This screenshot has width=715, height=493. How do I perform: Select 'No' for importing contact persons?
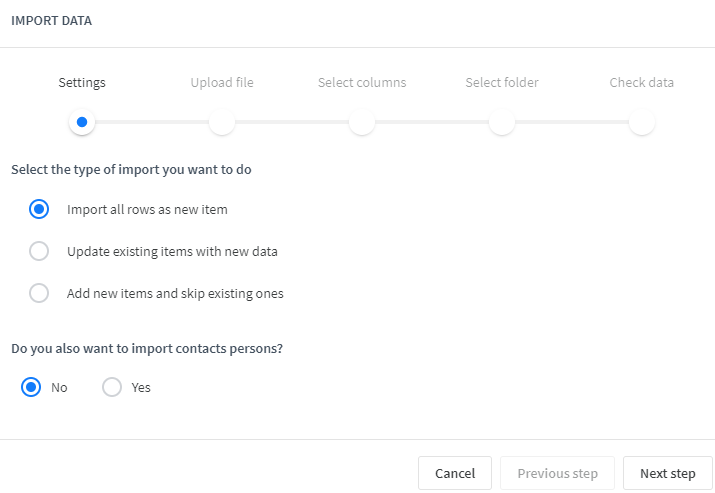pos(31,387)
